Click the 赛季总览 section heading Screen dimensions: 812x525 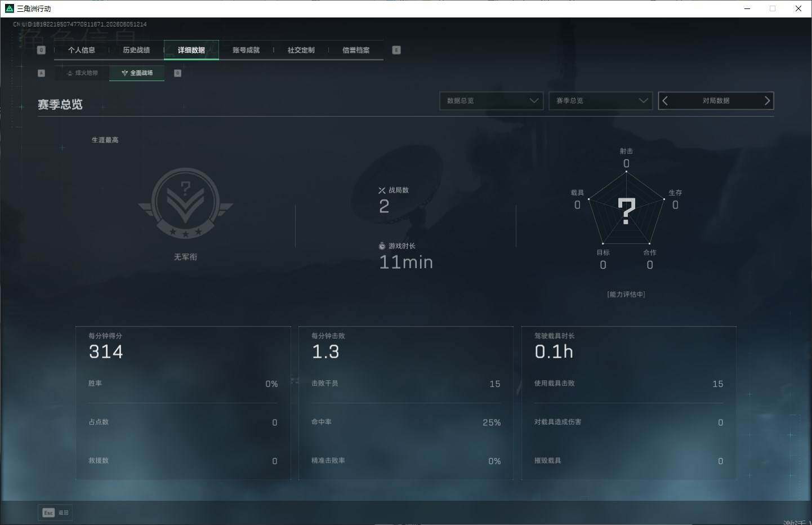60,105
